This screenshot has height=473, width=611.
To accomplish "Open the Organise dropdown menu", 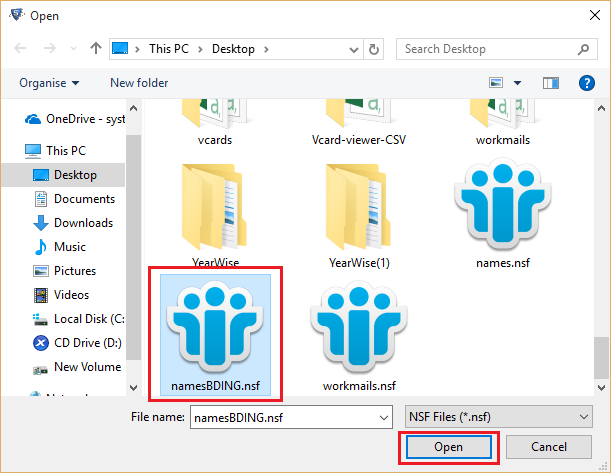I will tap(49, 83).
